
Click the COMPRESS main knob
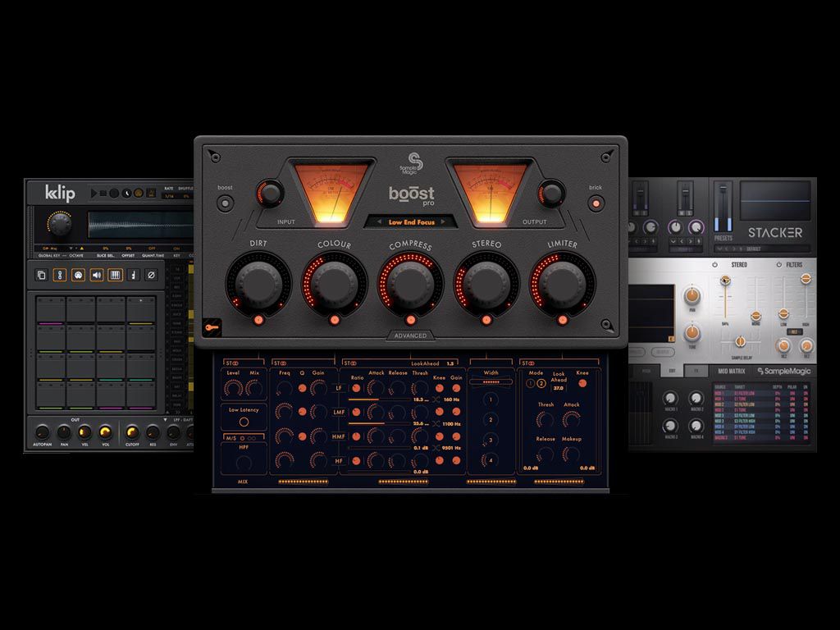click(411, 284)
